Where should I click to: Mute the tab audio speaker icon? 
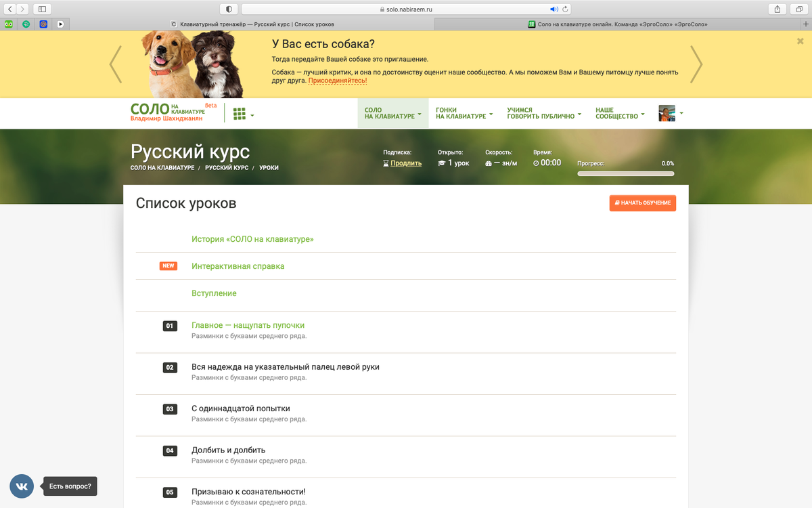point(554,9)
